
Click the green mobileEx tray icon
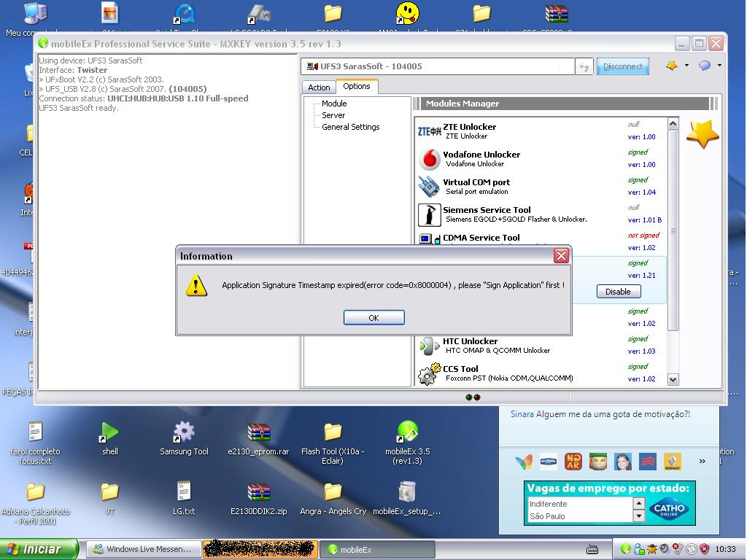(626, 550)
